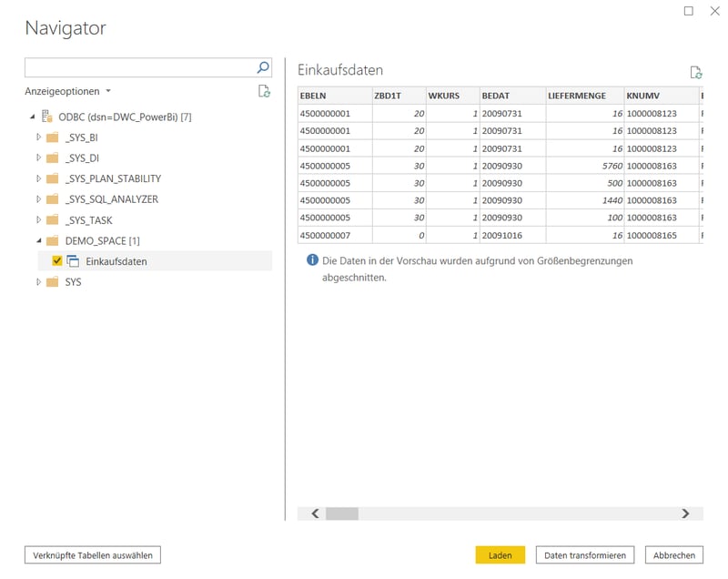Click Daten transformieren button
Screen dimensions: 728x579
[x=585, y=554]
